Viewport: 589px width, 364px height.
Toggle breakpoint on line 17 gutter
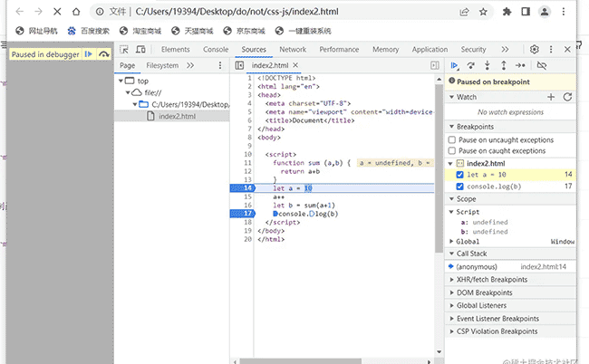point(242,214)
